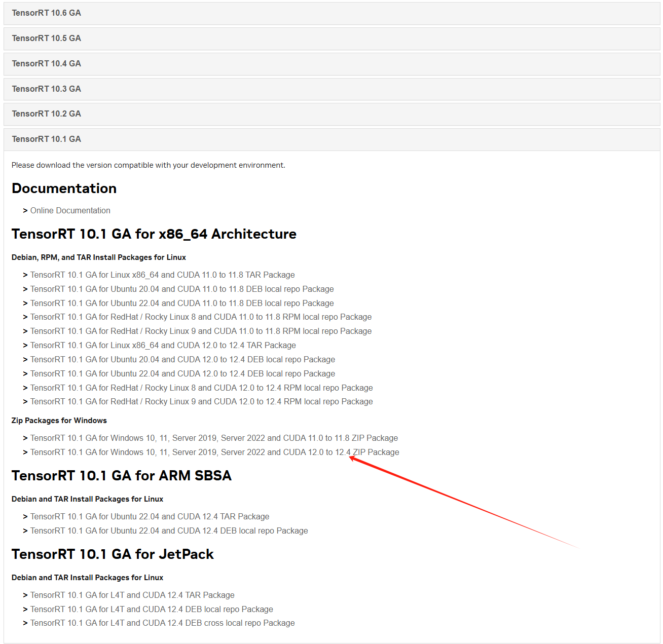Download Ubuntu 20.04 CUDA 11.0 to 11.8 DEB package
This screenshot has height=644, width=663.
(182, 289)
